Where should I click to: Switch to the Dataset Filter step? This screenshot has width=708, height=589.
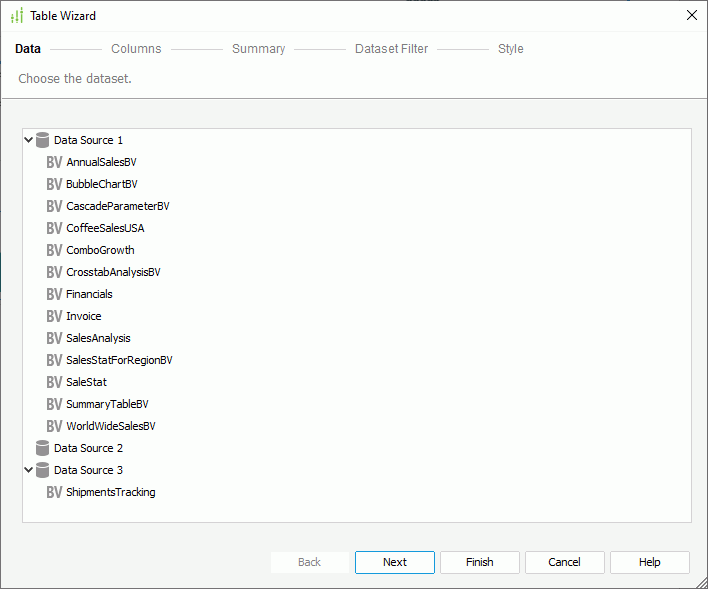[391, 49]
